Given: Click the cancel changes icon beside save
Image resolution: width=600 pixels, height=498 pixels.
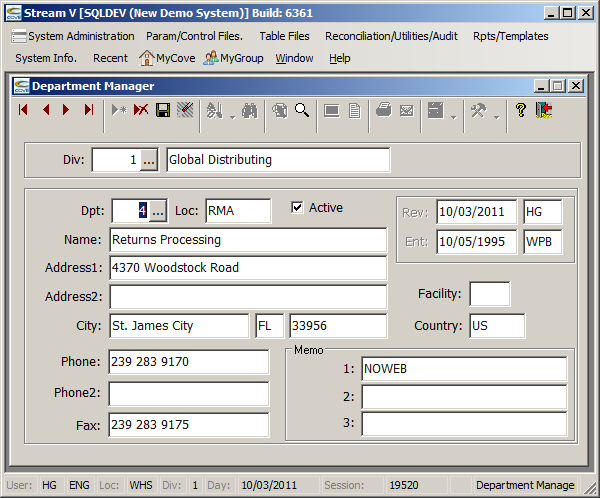Looking at the screenshot, I should [x=185, y=110].
